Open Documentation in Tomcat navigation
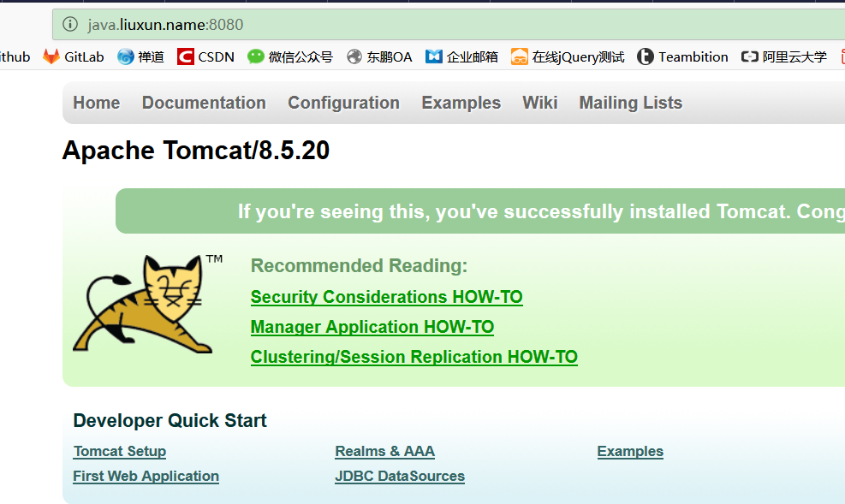 (204, 103)
